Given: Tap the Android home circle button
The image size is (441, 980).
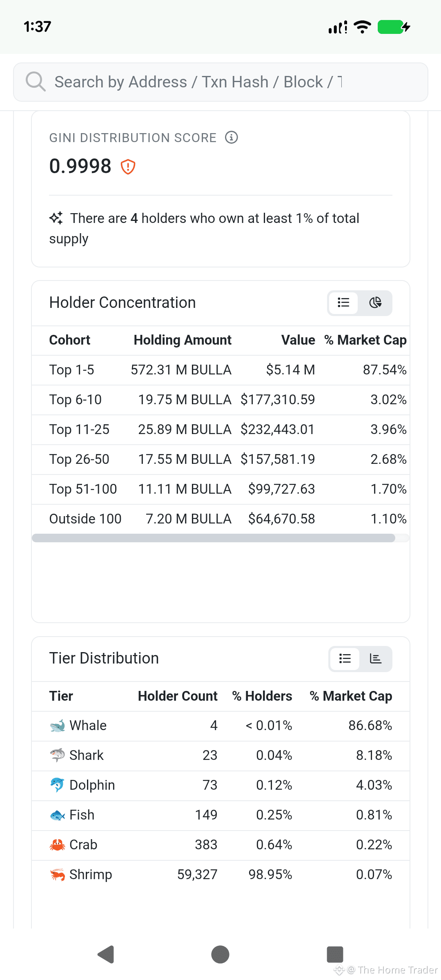Looking at the screenshot, I should pos(220,954).
